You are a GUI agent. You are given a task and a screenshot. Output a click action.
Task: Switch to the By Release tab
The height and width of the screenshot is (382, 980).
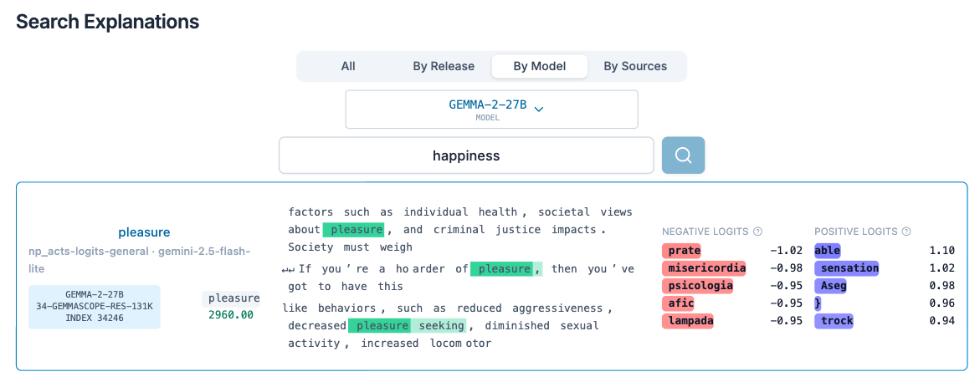tap(443, 66)
